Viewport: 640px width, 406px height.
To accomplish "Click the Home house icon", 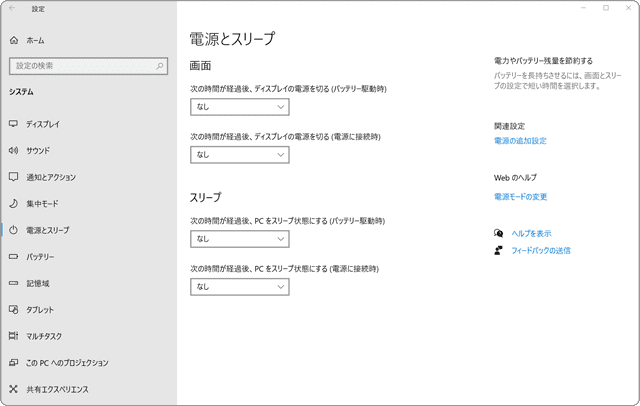I will (x=14, y=40).
